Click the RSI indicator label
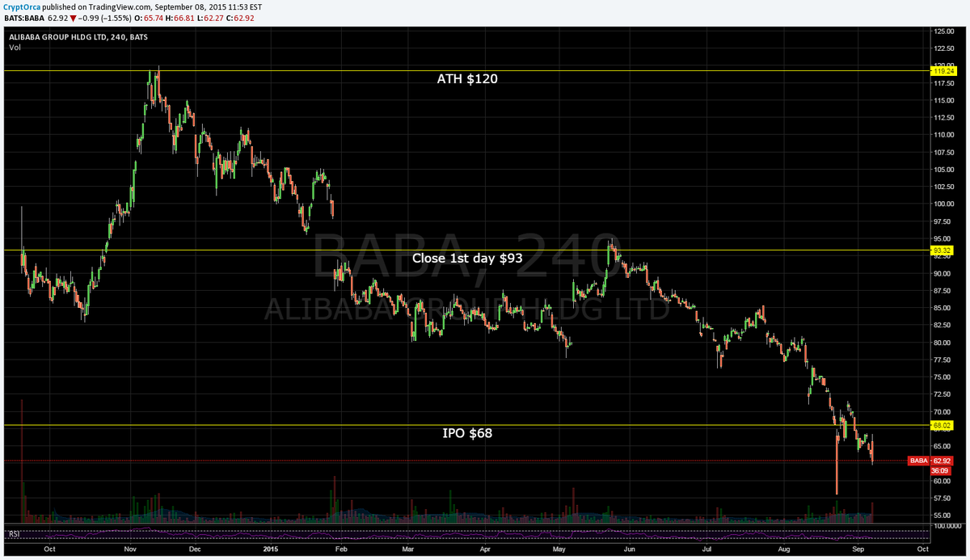970x560 pixels. (14, 534)
